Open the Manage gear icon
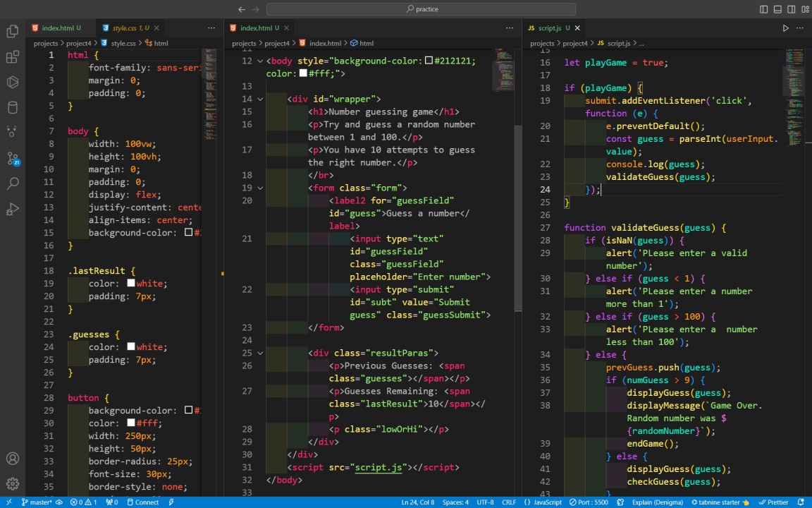The height and width of the screenshot is (508, 812). point(12,484)
